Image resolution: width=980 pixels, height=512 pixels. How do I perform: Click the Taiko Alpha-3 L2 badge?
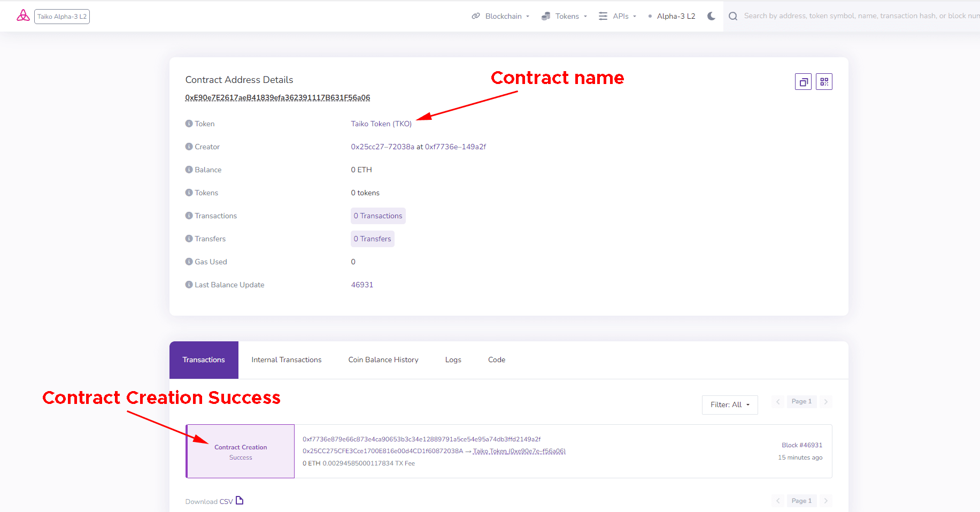tap(62, 17)
